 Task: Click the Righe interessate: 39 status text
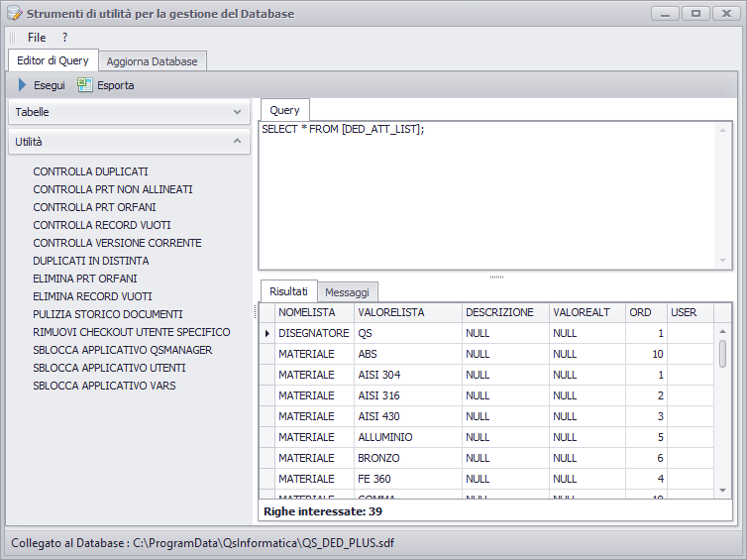click(323, 511)
